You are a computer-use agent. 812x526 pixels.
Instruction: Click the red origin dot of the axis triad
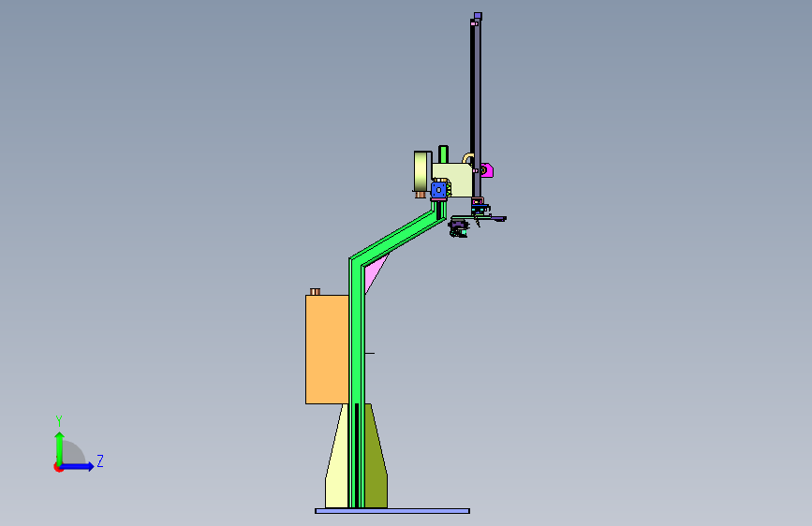pos(58,467)
